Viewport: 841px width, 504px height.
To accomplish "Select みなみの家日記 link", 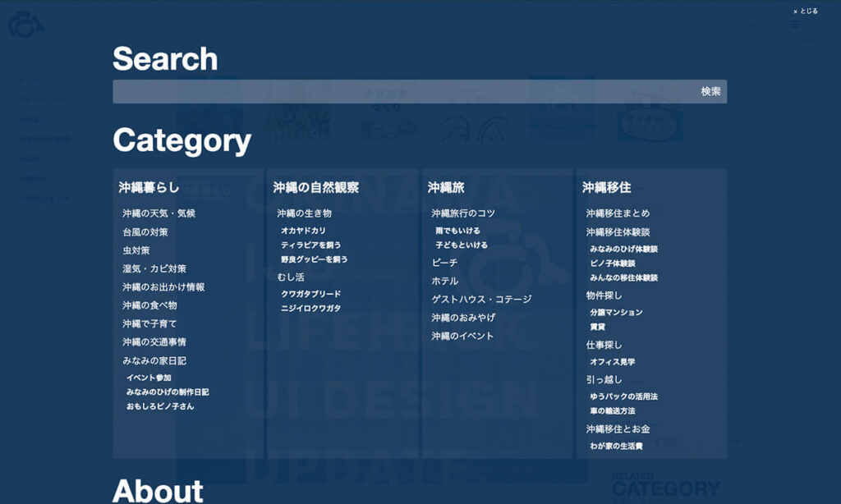I will click(154, 361).
